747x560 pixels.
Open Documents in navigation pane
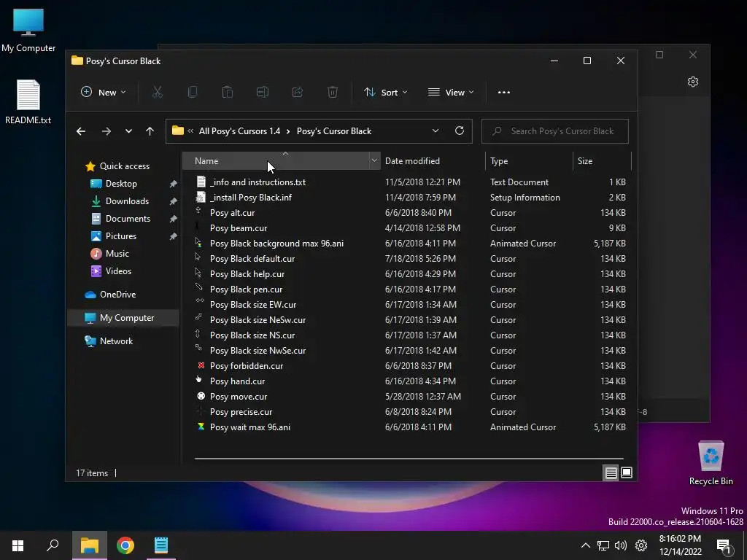(x=128, y=219)
